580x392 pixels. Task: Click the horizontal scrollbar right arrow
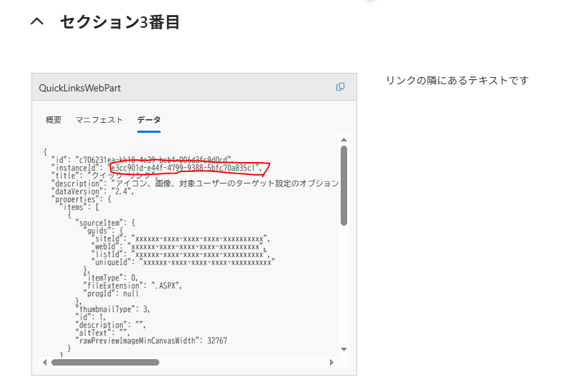331,362
